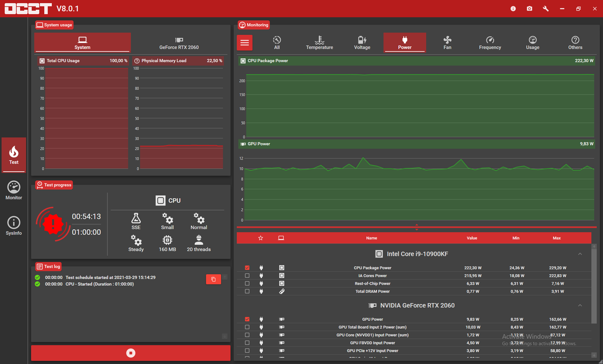Open the Monitor section in sidebar

click(14, 190)
